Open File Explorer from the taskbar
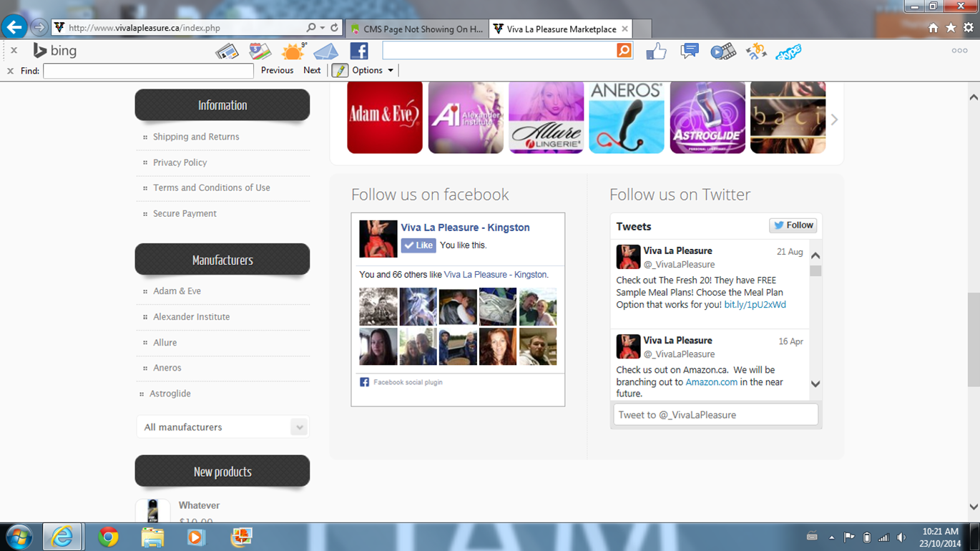The image size is (980, 551). (x=152, y=537)
